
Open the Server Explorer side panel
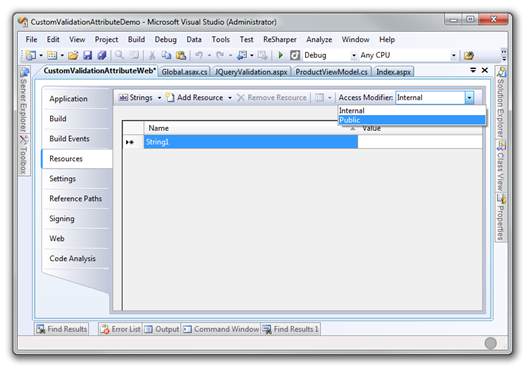(x=24, y=100)
